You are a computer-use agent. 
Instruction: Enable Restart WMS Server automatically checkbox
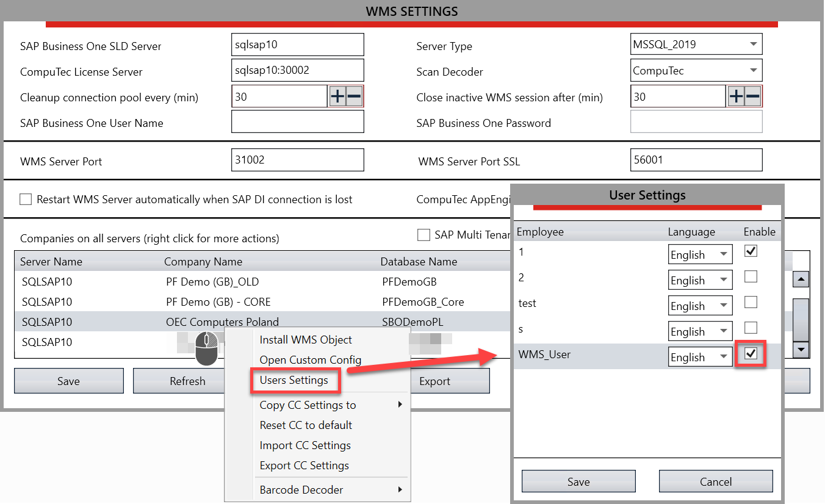[x=25, y=199]
